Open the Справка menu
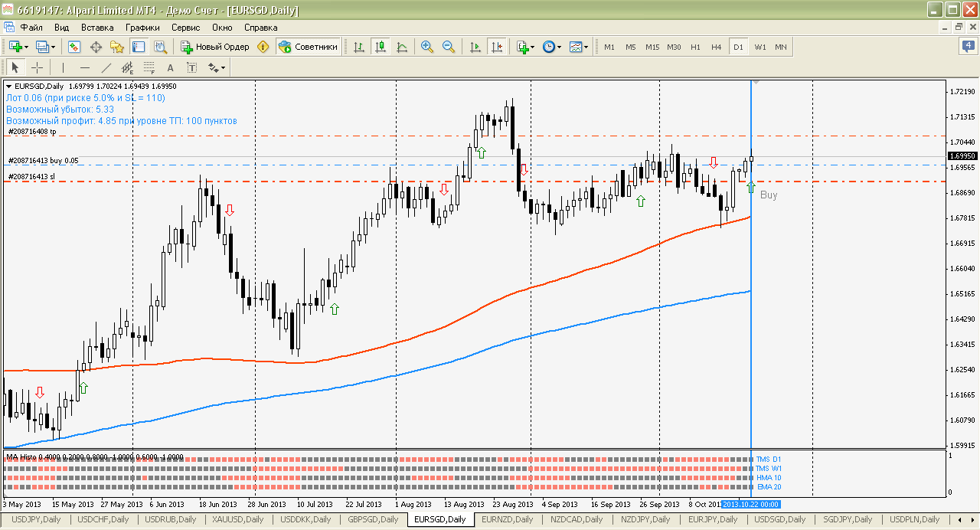The height and width of the screenshot is (530, 980). (261, 27)
